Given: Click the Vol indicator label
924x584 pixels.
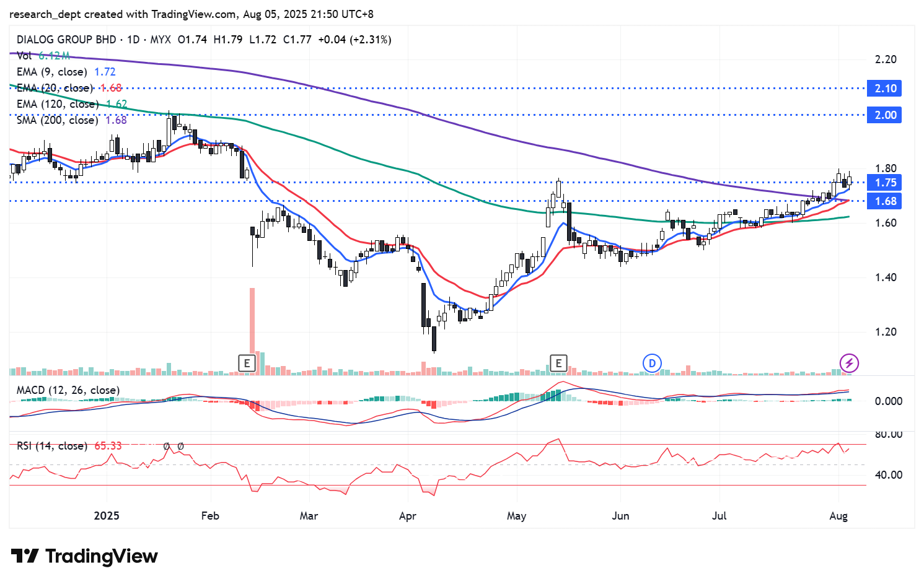Looking at the screenshot, I should pyautogui.click(x=24, y=56).
